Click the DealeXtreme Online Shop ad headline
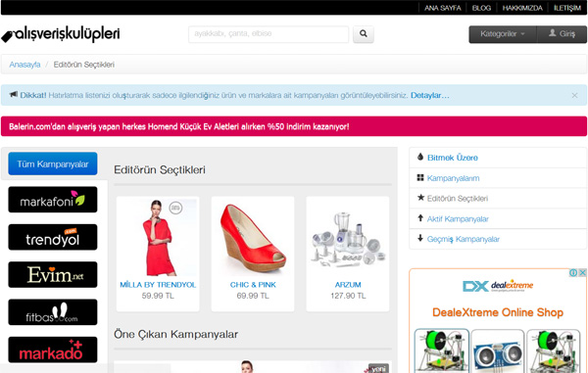 pyautogui.click(x=498, y=312)
